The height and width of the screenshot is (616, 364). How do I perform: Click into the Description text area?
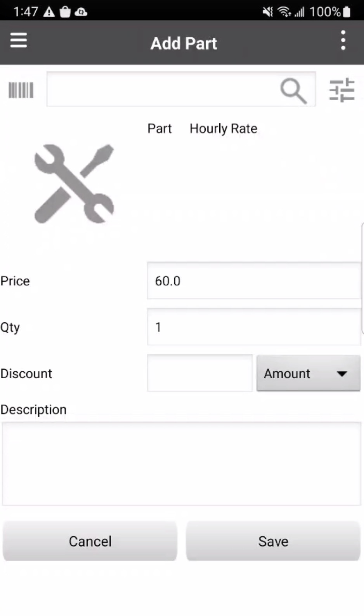tap(182, 464)
